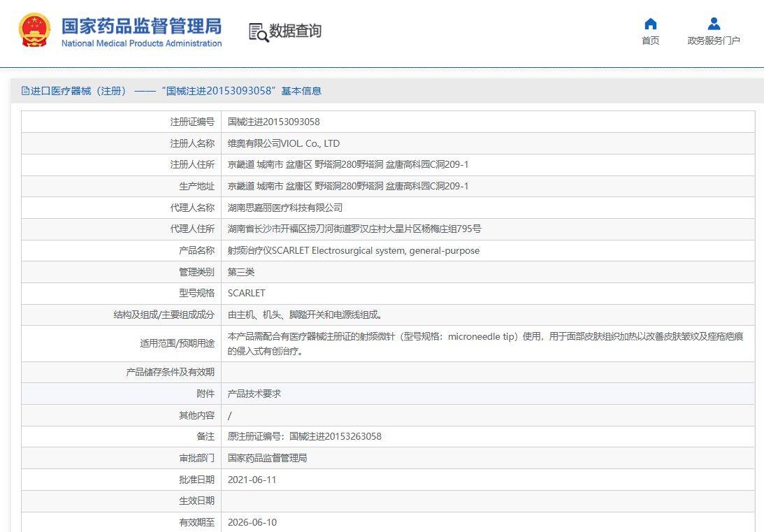Image resolution: width=764 pixels, height=532 pixels.
Task: Select the product name 射频治疗仪SCARLET cell
Action: pos(353,250)
